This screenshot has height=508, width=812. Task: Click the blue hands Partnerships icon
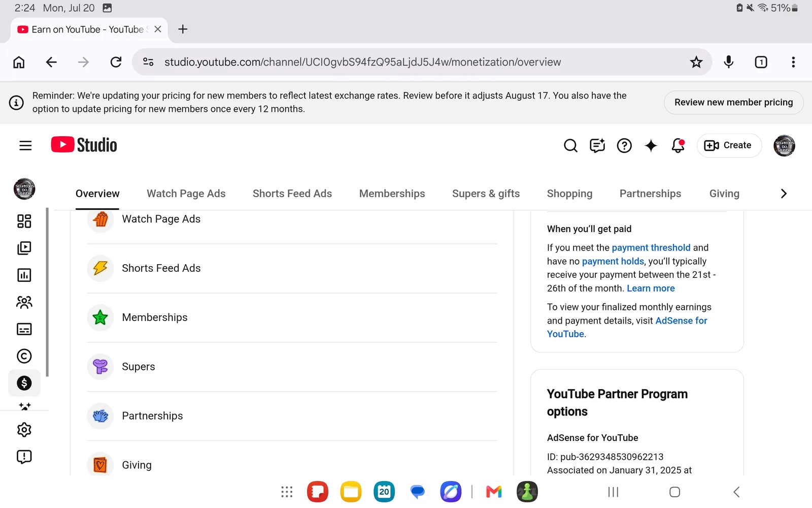[x=100, y=416]
